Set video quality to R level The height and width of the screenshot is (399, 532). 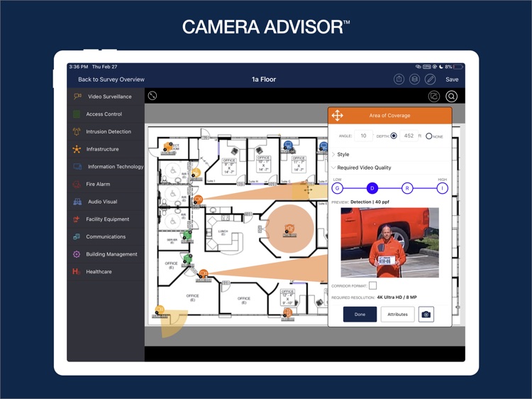[x=407, y=188]
